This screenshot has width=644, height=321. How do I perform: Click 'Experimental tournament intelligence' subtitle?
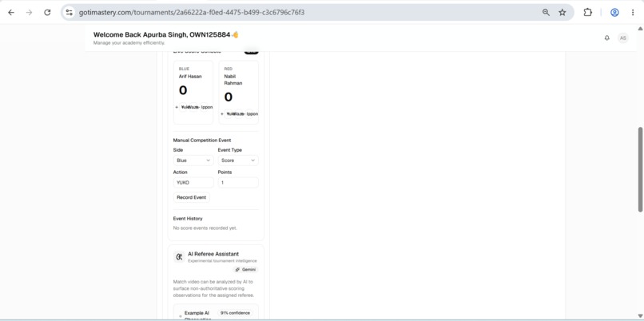pos(222,260)
